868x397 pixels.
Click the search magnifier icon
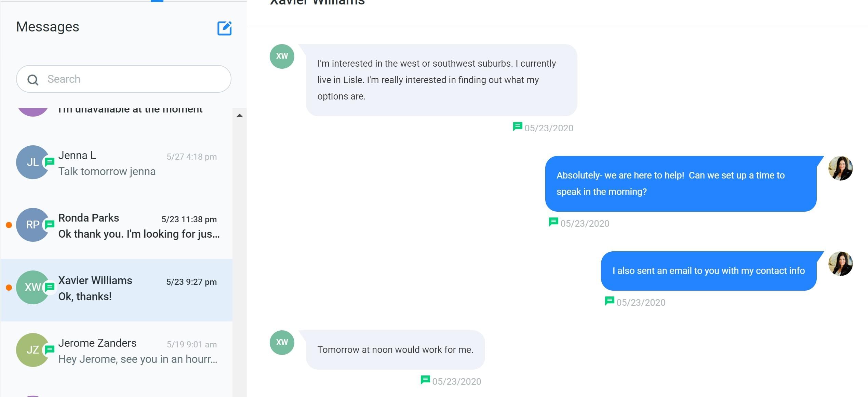(33, 80)
